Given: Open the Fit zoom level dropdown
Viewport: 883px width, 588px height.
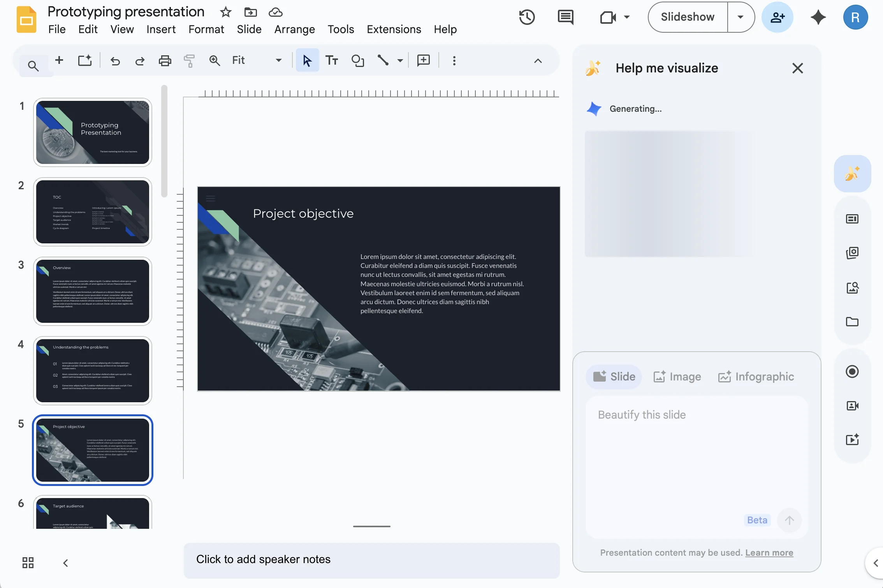Looking at the screenshot, I should click(x=257, y=60).
